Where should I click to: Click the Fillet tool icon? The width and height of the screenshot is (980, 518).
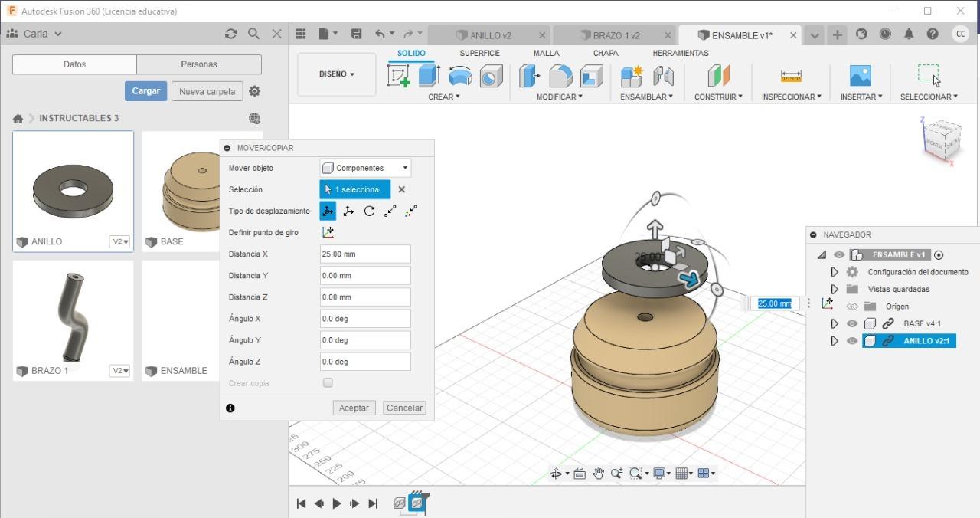point(560,76)
